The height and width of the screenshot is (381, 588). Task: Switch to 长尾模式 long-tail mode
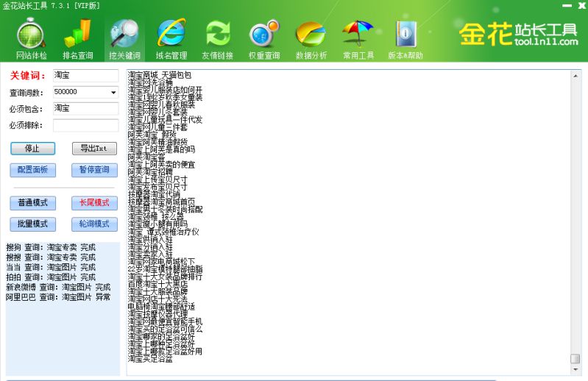[x=94, y=203]
